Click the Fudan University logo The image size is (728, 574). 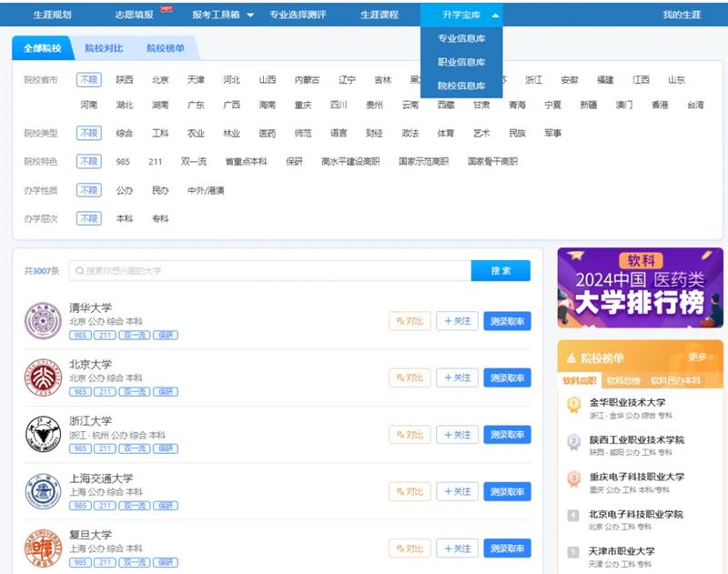43,549
